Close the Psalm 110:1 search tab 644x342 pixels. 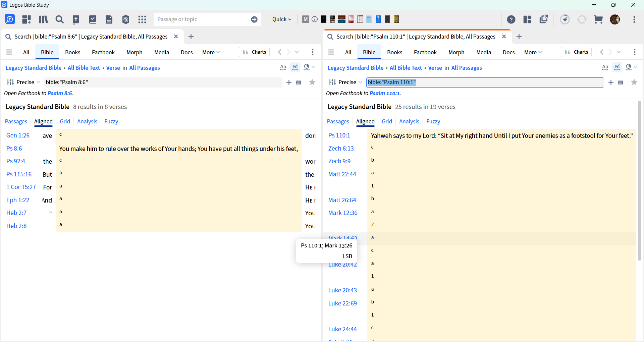pos(504,37)
